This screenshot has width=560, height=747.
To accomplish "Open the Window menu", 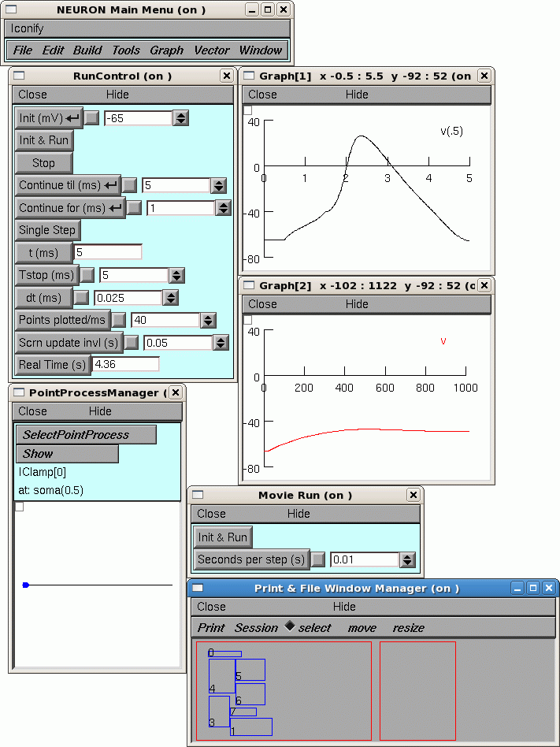I will (261, 50).
